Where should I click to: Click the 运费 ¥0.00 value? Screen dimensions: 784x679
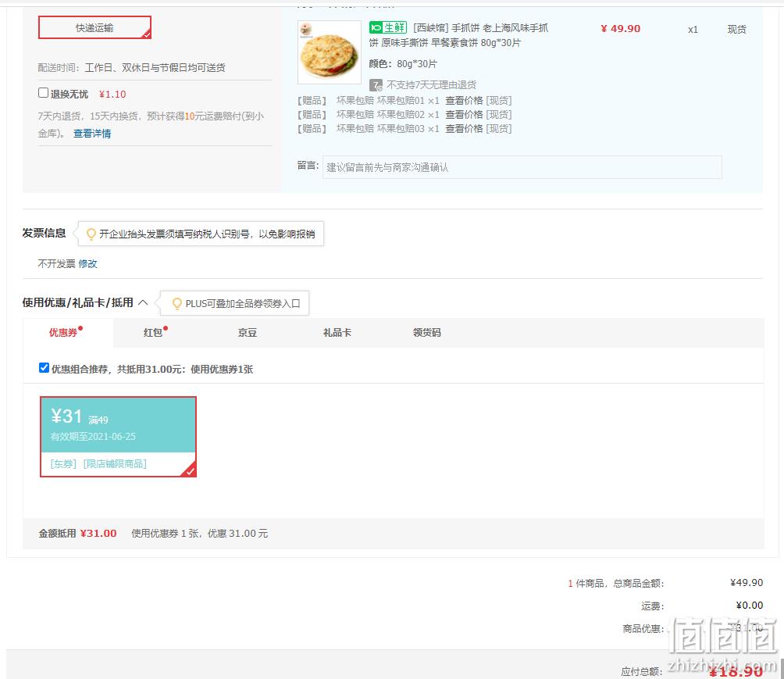[749, 606]
